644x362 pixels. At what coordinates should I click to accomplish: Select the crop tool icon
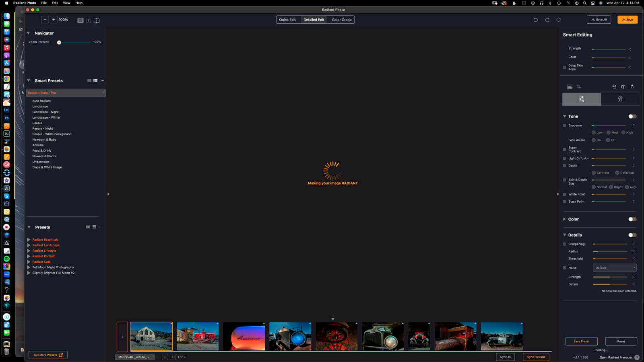click(x=579, y=87)
